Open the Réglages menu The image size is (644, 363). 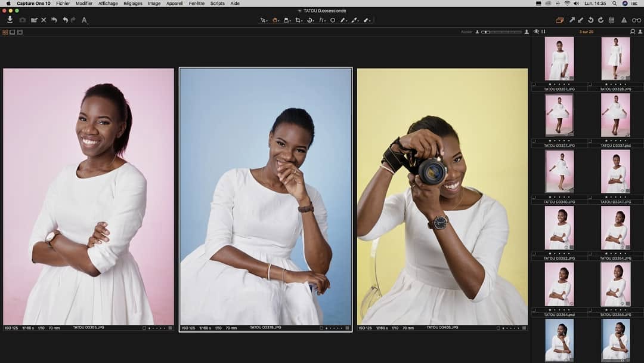tap(132, 4)
